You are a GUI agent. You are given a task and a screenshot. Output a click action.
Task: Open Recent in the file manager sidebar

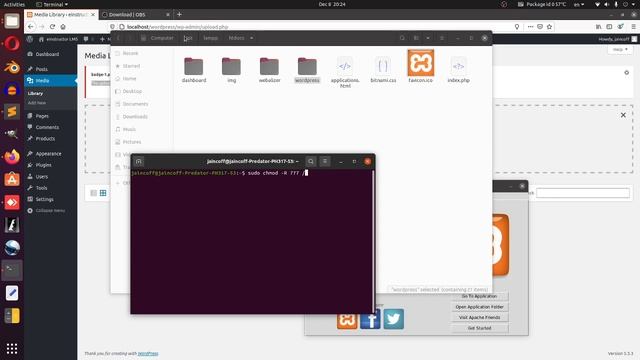point(130,53)
